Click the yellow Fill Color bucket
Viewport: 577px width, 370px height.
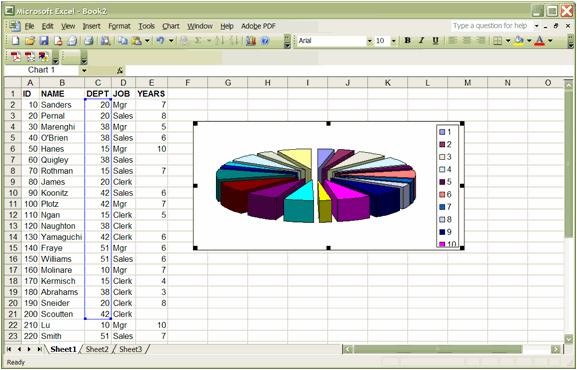coord(519,41)
